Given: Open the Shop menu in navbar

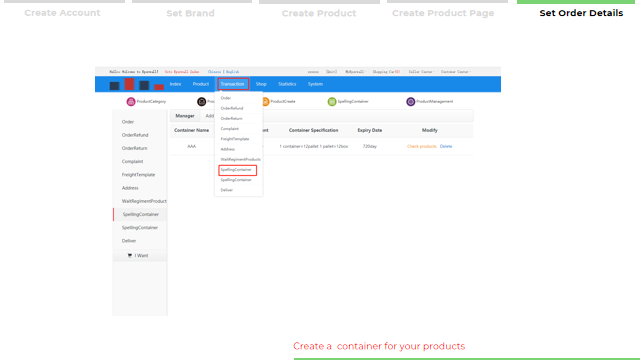Looking at the screenshot, I should pos(261,84).
